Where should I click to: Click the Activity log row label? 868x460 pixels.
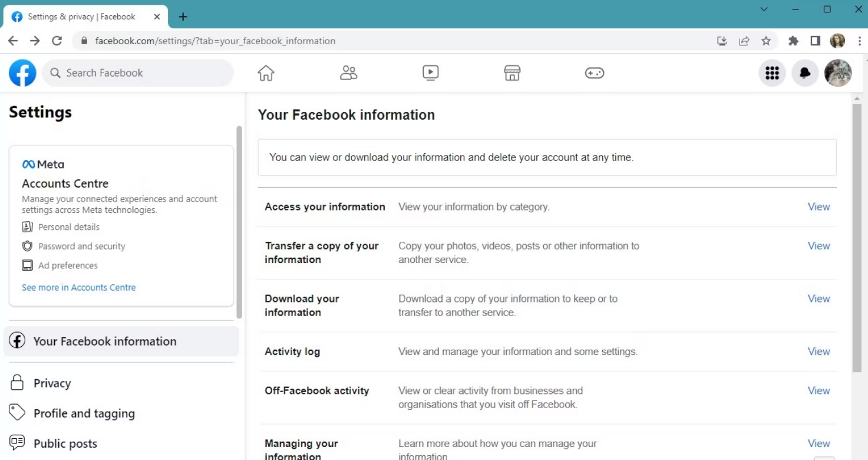(x=292, y=351)
